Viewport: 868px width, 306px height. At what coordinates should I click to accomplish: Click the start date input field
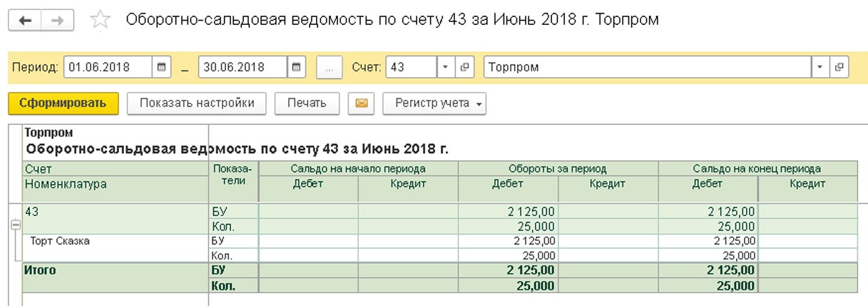[107, 67]
